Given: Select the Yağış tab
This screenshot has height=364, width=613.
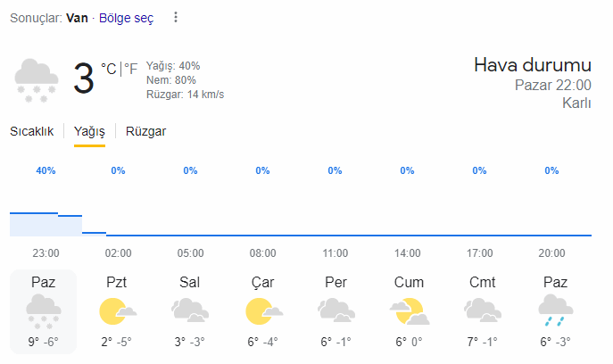Looking at the screenshot, I should click(x=89, y=131).
